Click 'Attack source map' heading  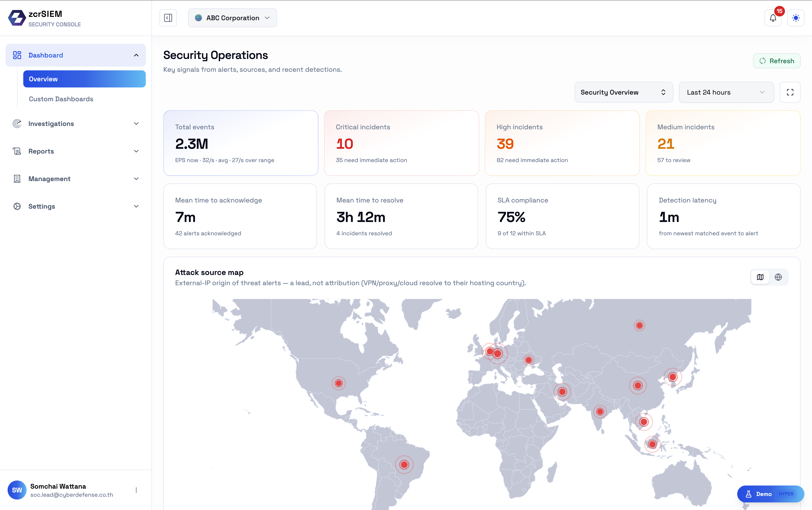click(x=209, y=272)
